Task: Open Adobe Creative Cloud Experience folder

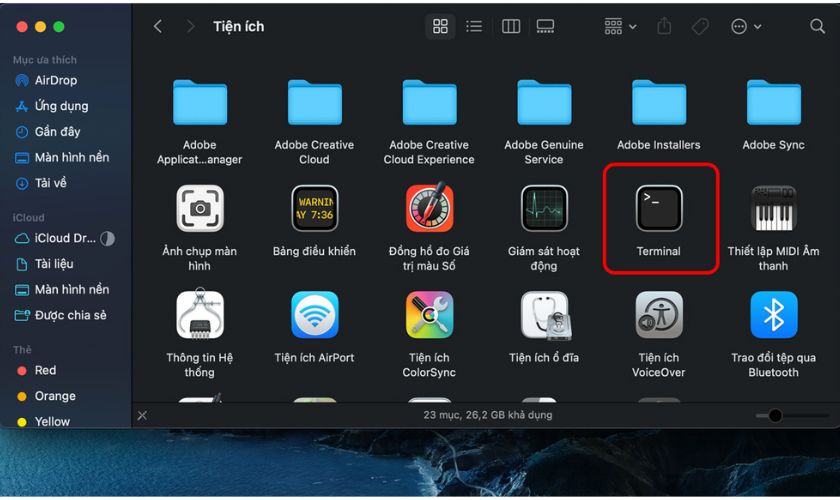Action: (x=429, y=102)
